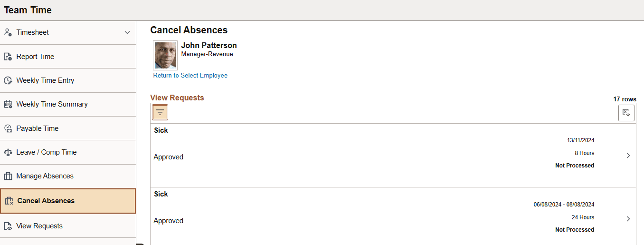The width and height of the screenshot is (644, 245).
Task: Open details arrow for 13/11/2024 sick request
Action: coord(628,156)
